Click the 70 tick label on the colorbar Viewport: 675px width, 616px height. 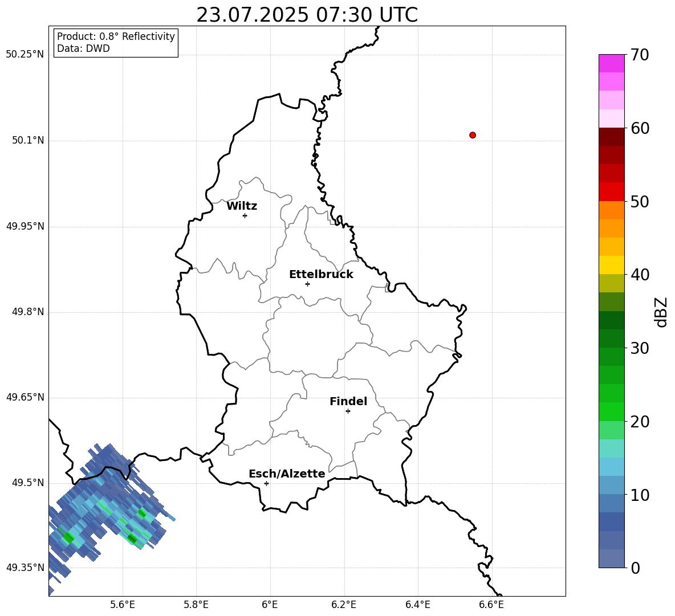coord(640,55)
